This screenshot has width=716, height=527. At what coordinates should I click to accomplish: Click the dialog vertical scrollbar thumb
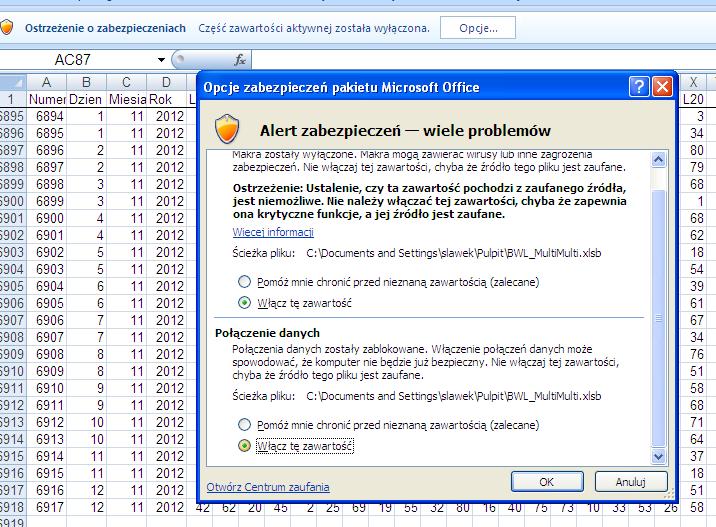pos(658,317)
